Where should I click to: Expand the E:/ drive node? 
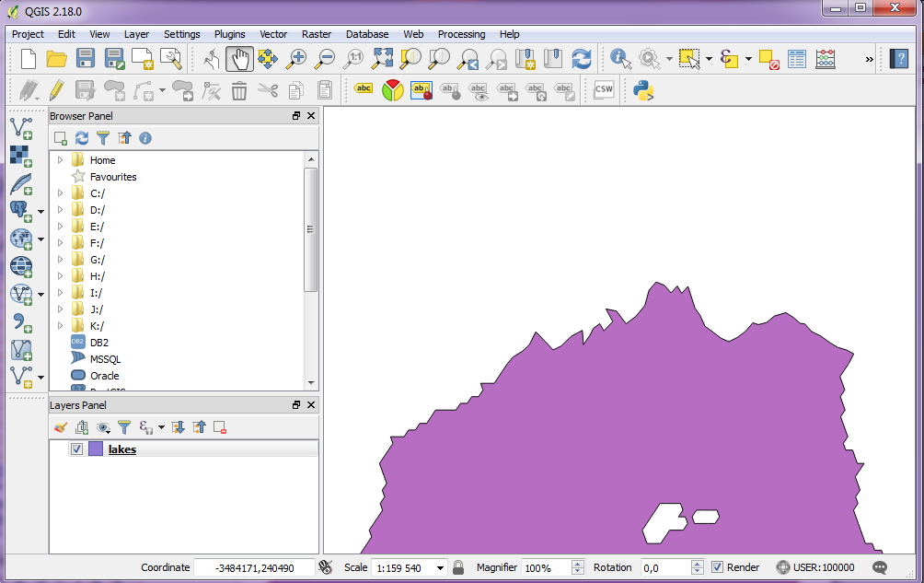tap(60, 226)
